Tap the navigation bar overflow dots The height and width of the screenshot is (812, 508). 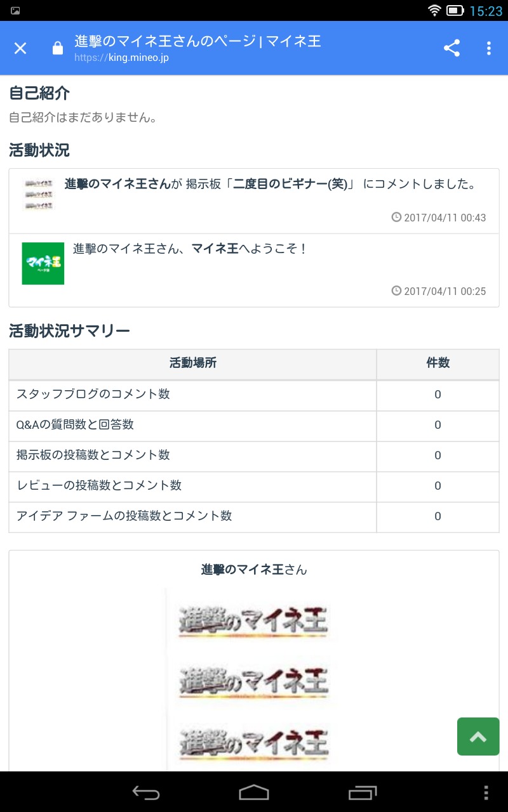486,792
